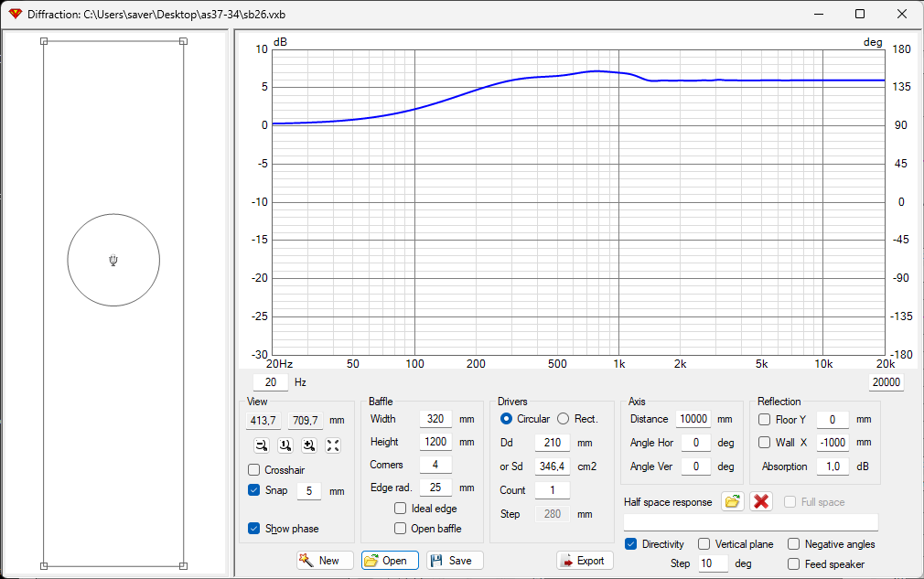
Task: Enable Wall X reflection checkbox
Action: coord(764,443)
